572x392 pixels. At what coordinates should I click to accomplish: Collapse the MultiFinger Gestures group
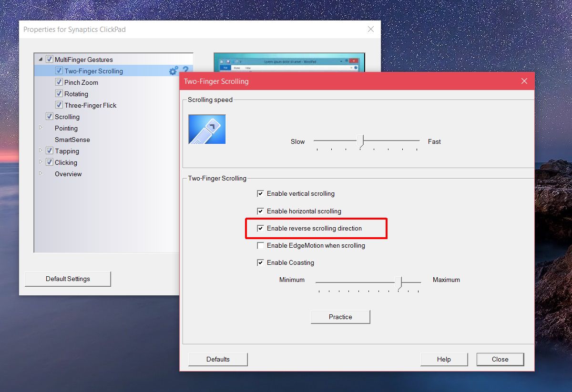(x=41, y=59)
